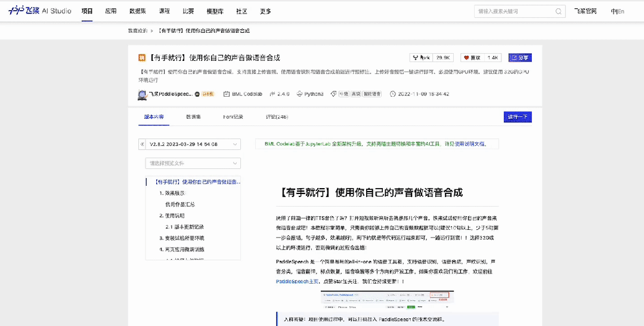Click the Fork branch icon

coord(415,58)
